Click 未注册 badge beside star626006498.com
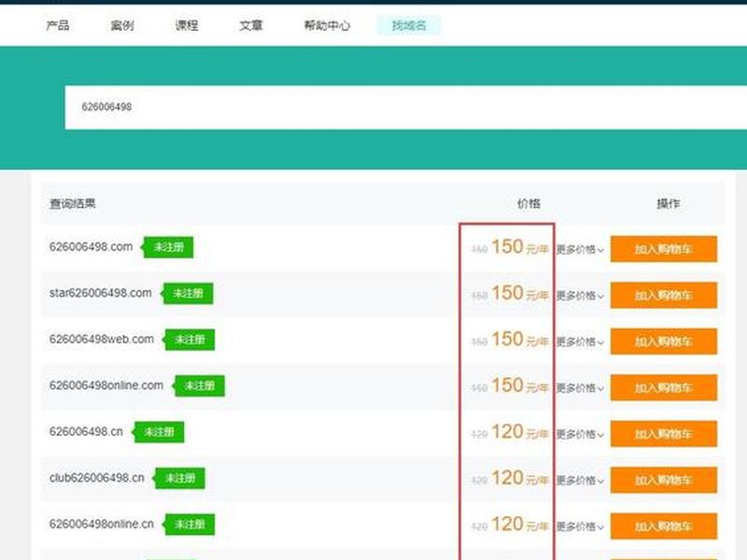Screen dimensions: 747x560 coord(187,293)
